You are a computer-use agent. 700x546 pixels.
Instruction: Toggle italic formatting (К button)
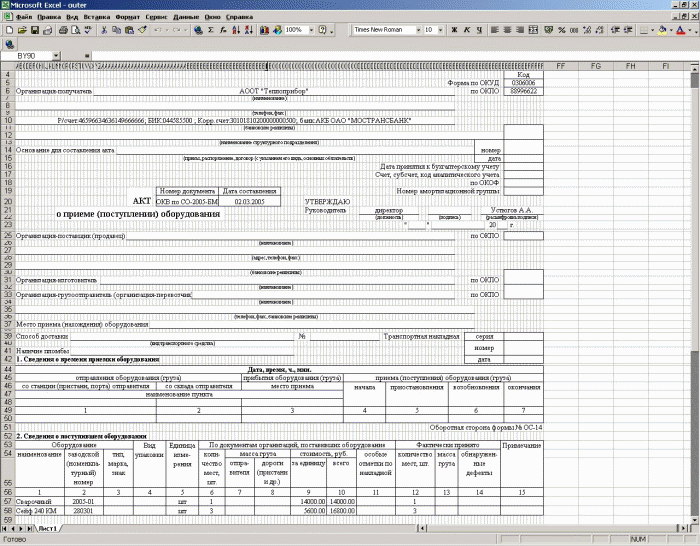tap(467, 30)
